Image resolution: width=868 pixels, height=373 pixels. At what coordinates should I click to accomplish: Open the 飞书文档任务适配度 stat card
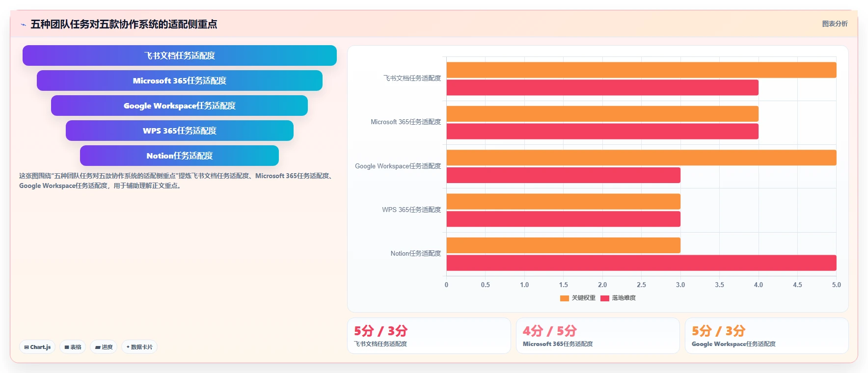click(x=429, y=336)
